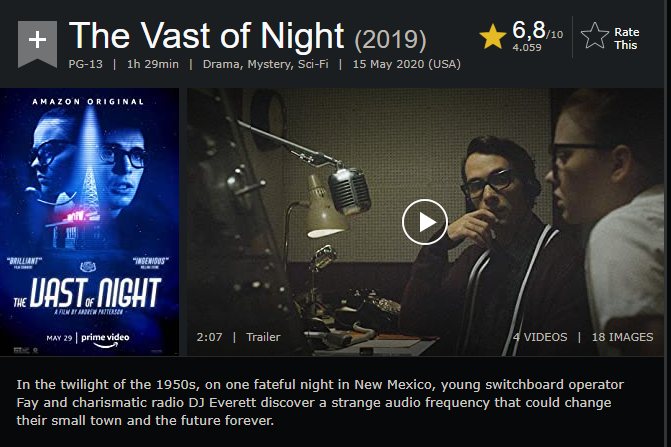The image size is (671, 447).
Task: Play the trailer video
Action: [x=424, y=222]
